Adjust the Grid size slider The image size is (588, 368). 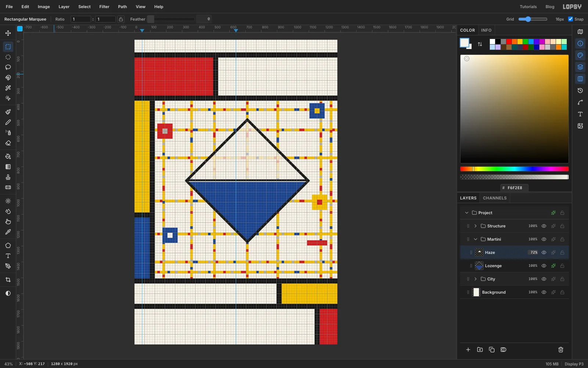point(533,19)
